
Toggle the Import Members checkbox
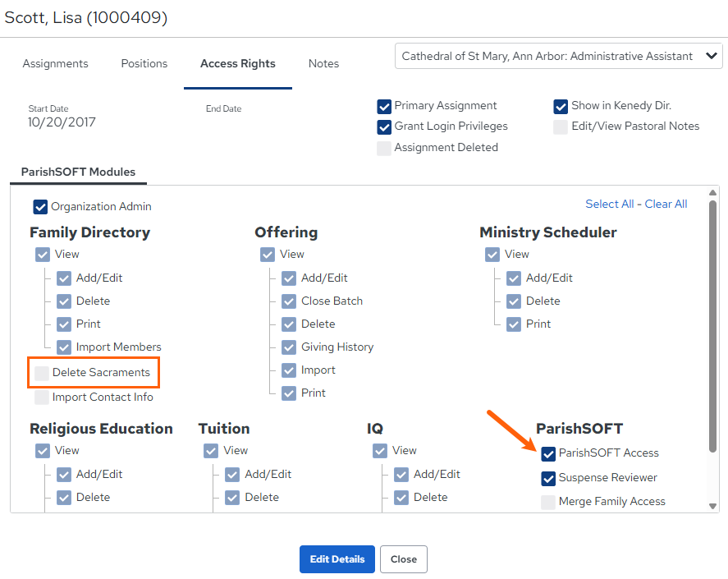(64, 347)
